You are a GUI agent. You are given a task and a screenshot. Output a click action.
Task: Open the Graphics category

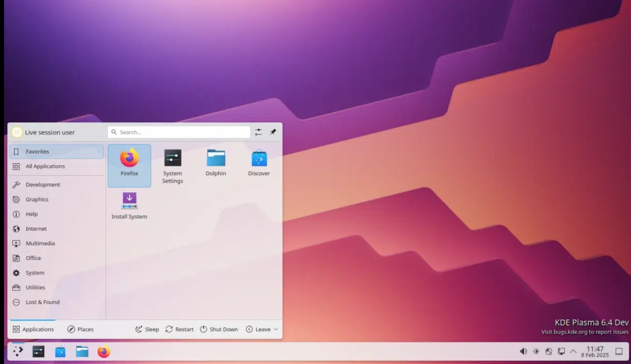tap(57, 200)
